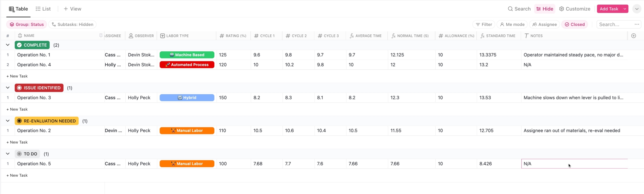644x194 pixels.
Task: Click the Search magnifier icon in top bar
Action: 510,9
